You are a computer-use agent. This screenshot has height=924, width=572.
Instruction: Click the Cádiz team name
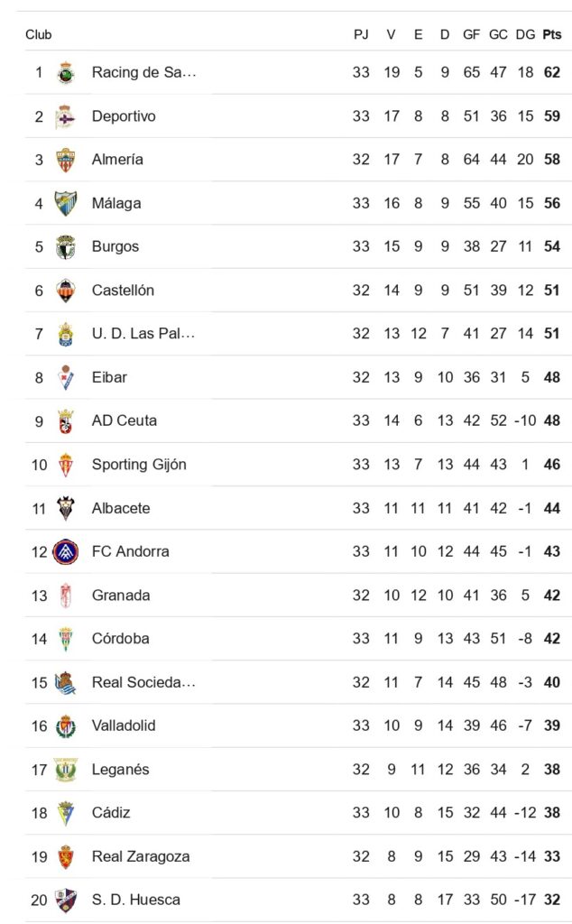tap(111, 813)
